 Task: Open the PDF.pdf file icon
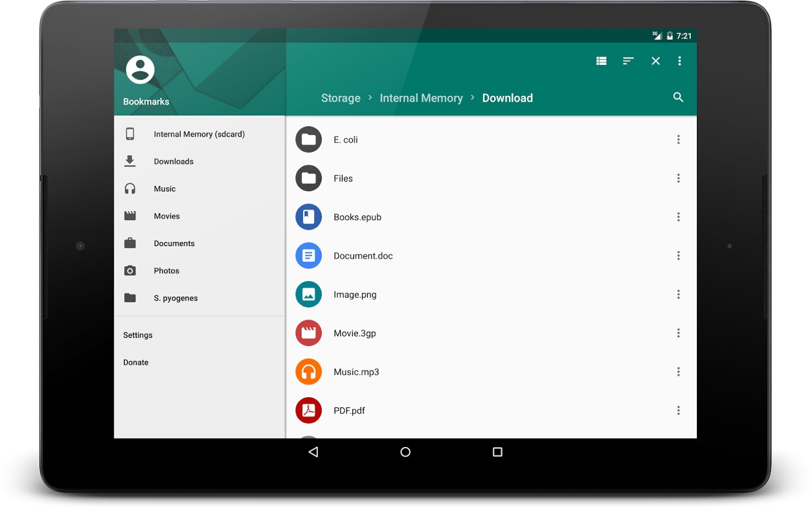click(309, 410)
